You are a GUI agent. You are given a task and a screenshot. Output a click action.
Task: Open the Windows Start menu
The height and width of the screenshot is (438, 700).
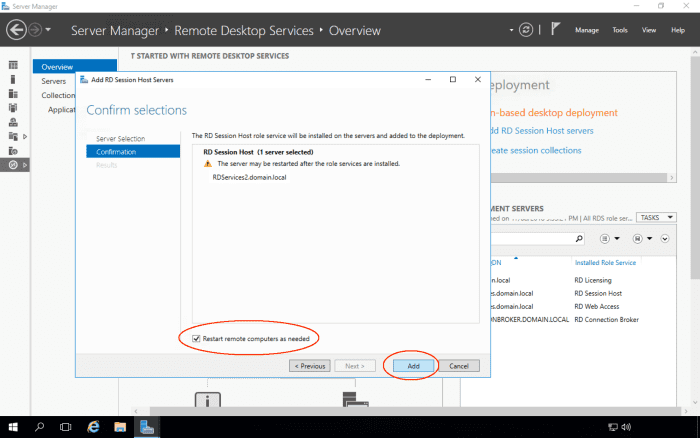[13, 427]
